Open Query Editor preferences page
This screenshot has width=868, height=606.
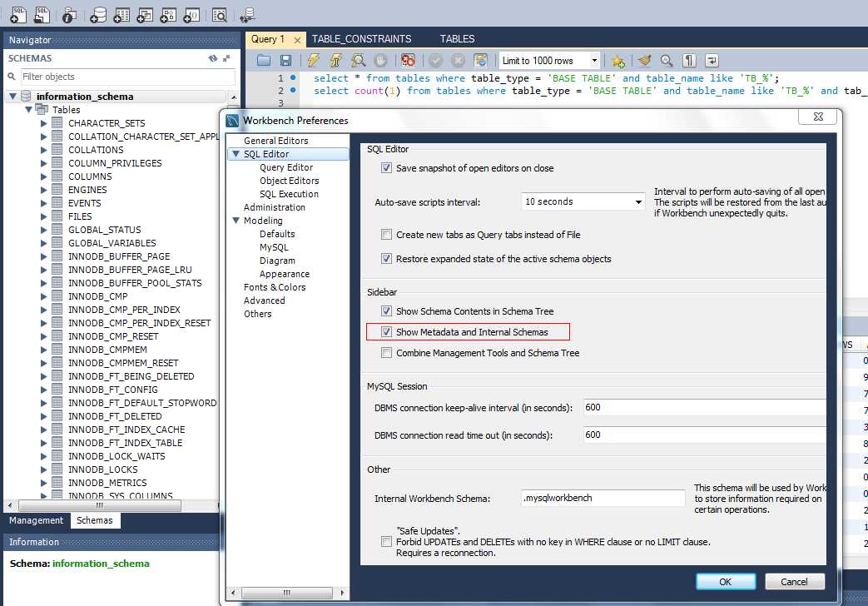click(x=286, y=167)
